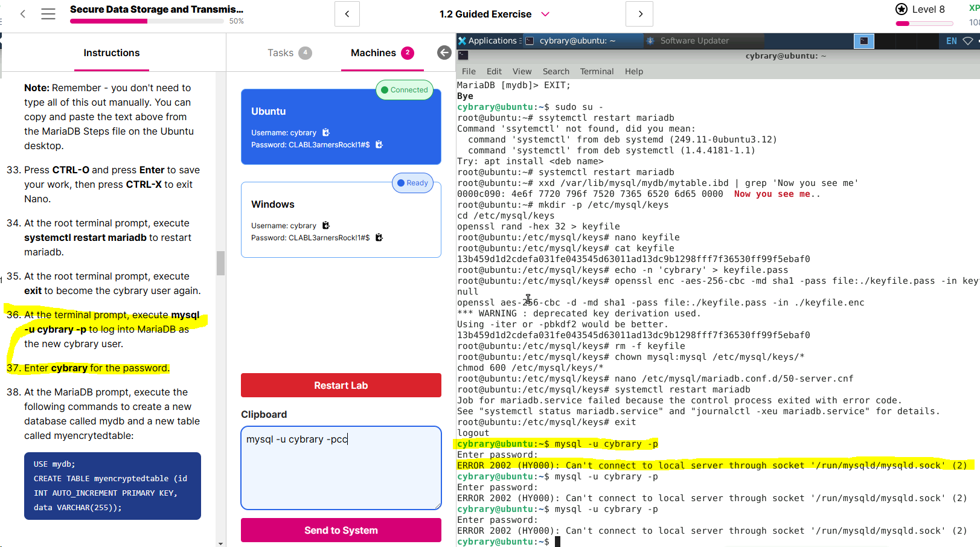Open the hamburger menu beside course title
Screen dimensions: 980x547
tap(48, 14)
